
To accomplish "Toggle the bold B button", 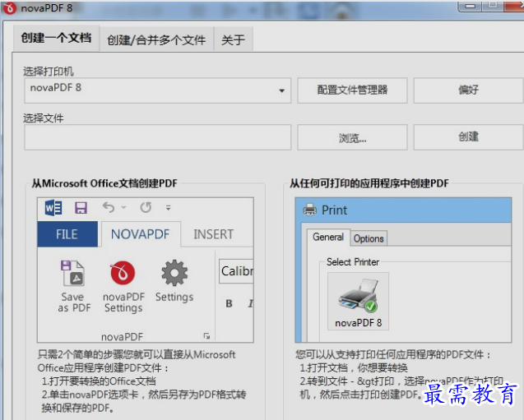I will click(229, 303).
